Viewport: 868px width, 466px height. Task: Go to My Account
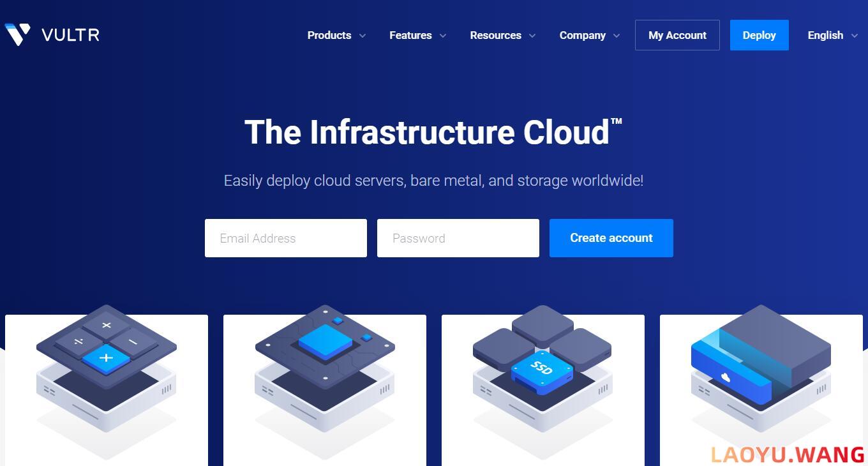pyautogui.click(x=677, y=35)
